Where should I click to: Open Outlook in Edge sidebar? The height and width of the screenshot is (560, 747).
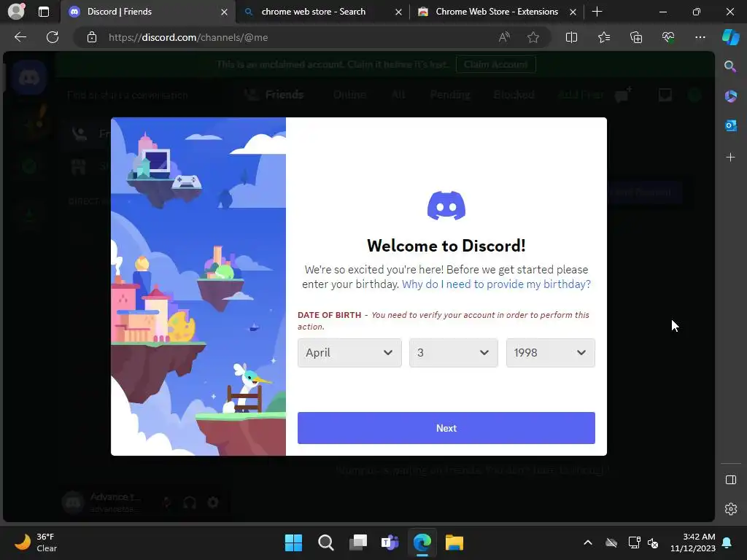730,125
